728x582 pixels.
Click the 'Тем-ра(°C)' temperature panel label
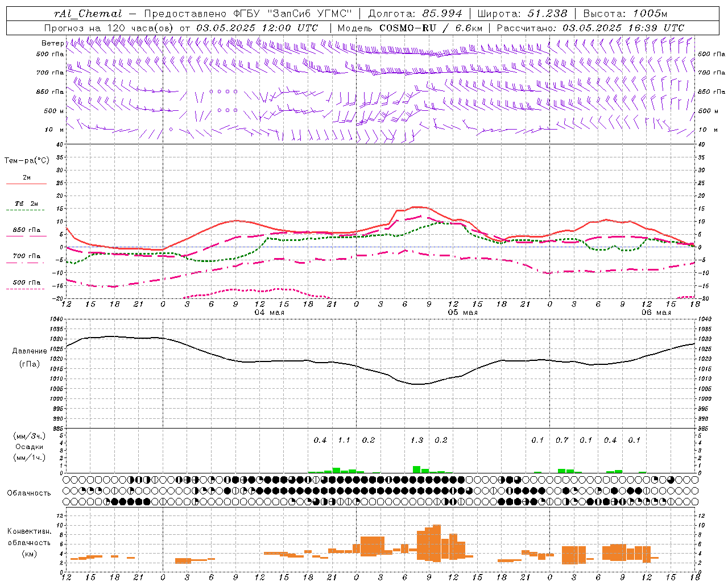27,161
